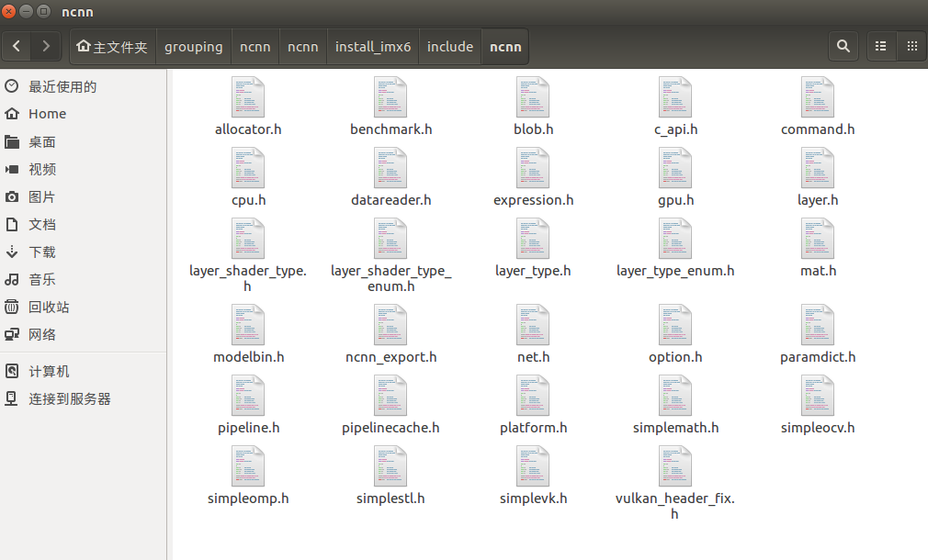This screenshot has width=928, height=560.
Task: Go back with the left arrow button
Action: point(17,46)
